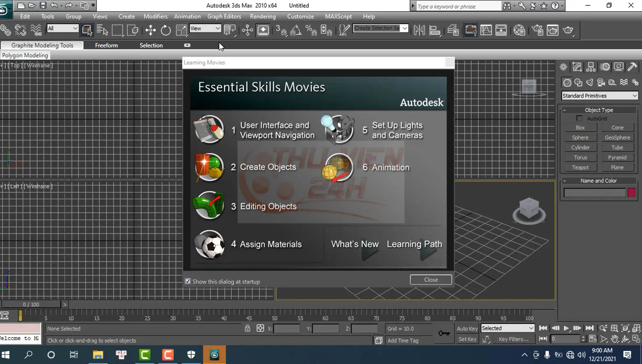
Task: Open the key filter Selected dropdown
Action: pos(508,328)
